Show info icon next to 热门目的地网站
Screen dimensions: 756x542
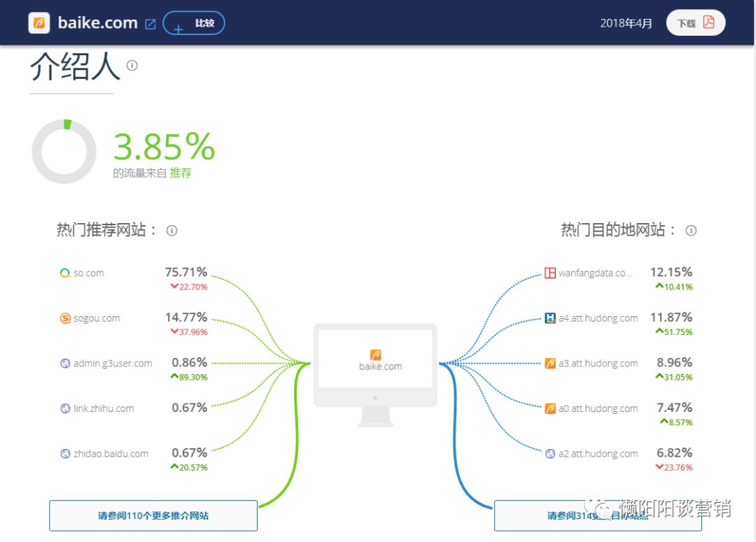pyautogui.click(x=691, y=231)
